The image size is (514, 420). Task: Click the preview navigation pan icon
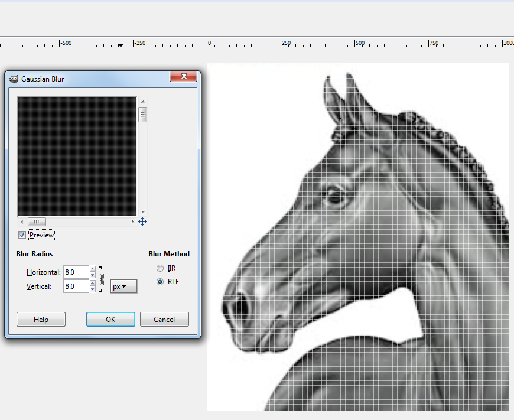(x=142, y=222)
